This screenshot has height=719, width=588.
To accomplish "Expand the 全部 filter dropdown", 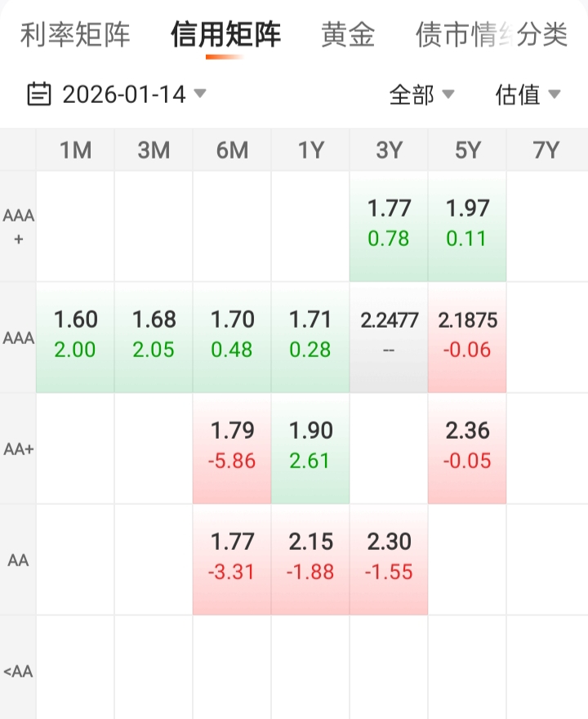I will click(x=421, y=95).
